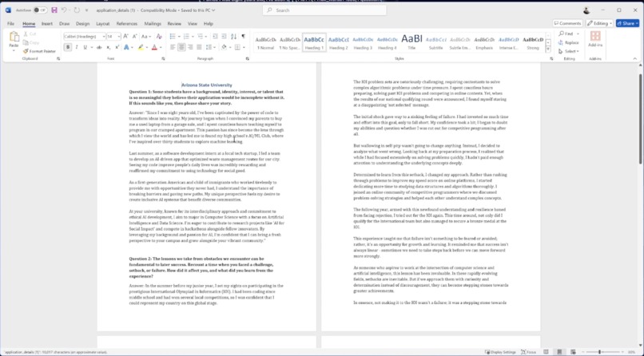The height and width of the screenshot is (356, 644).
Task: Click the Shading paint bucket icon
Action: point(224,48)
